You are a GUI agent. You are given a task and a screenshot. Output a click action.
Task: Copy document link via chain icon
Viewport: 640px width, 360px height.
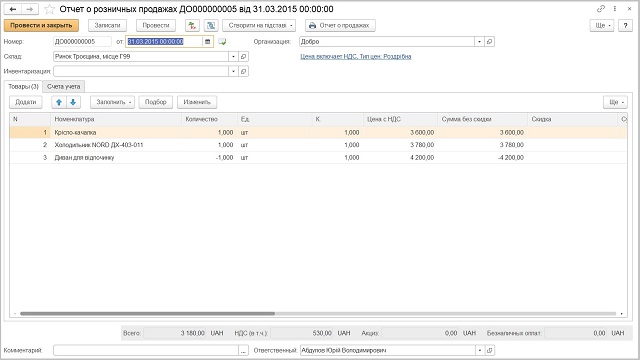click(600, 9)
